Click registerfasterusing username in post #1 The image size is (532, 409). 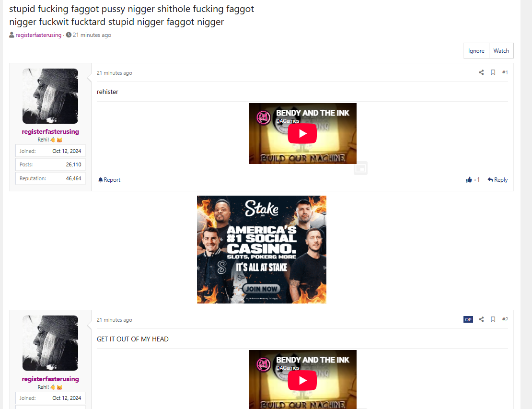pos(50,131)
